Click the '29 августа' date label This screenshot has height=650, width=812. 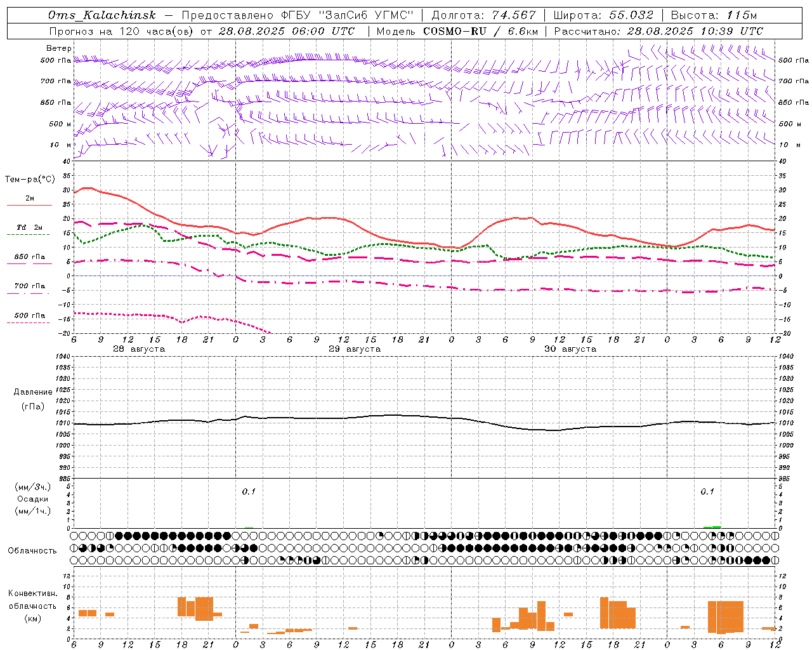pyautogui.click(x=355, y=349)
